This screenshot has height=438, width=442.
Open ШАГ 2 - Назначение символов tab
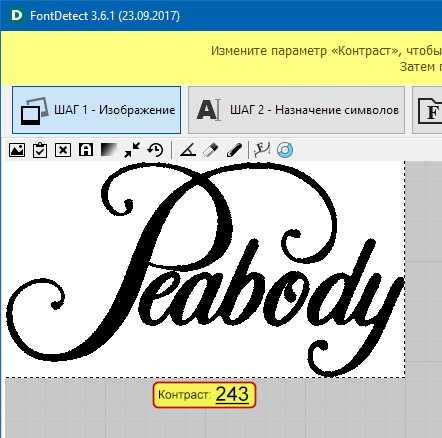coord(296,110)
